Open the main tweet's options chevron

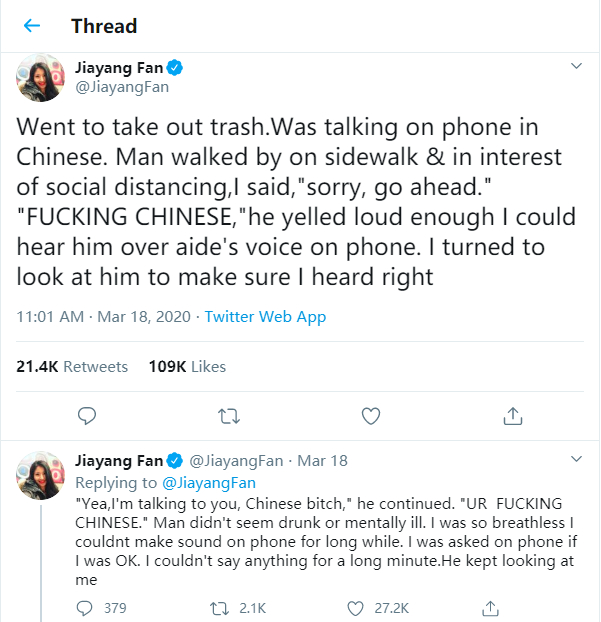click(576, 67)
